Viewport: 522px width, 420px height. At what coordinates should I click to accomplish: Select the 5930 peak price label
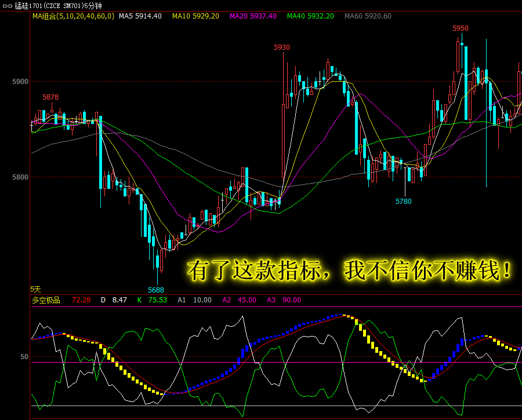click(282, 48)
